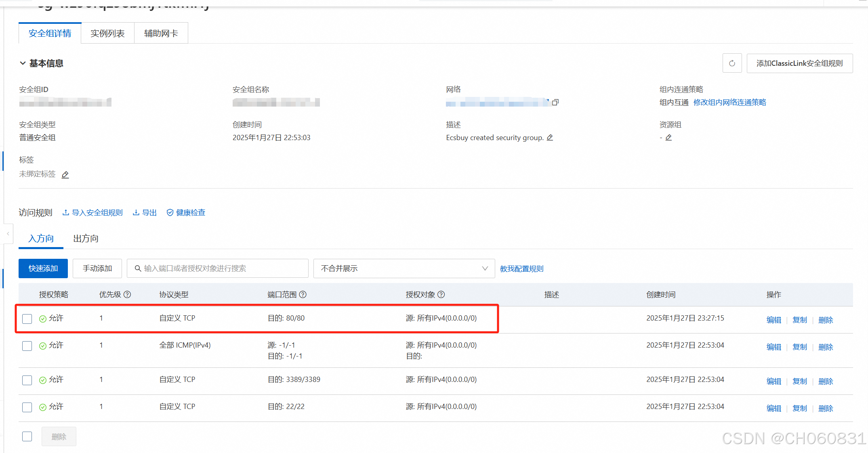Click the 快速添加 button
This screenshot has height=453, width=868.
[x=43, y=268]
